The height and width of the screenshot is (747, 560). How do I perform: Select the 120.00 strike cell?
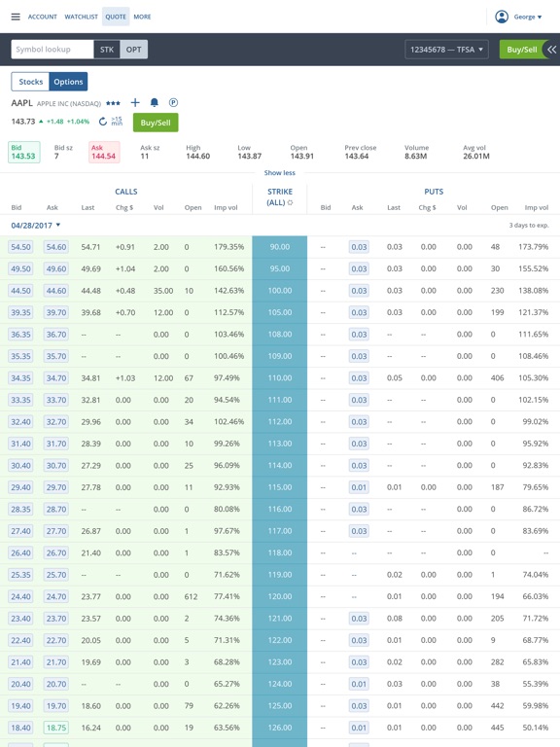click(x=280, y=596)
